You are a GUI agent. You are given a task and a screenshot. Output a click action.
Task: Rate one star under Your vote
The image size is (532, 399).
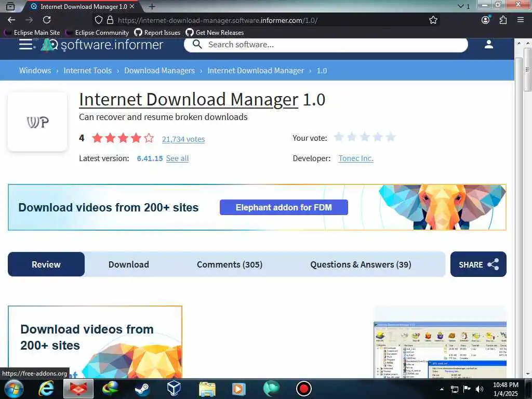[339, 137]
